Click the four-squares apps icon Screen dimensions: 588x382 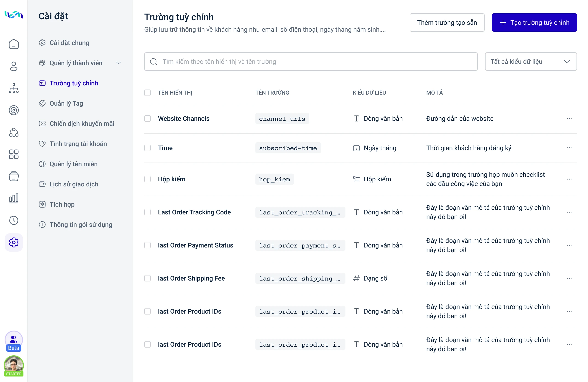pyautogui.click(x=14, y=154)
